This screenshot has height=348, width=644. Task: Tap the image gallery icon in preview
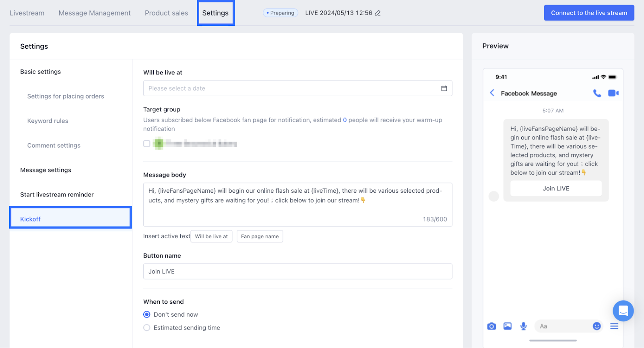pyautogui.click(x=508, y=326)
